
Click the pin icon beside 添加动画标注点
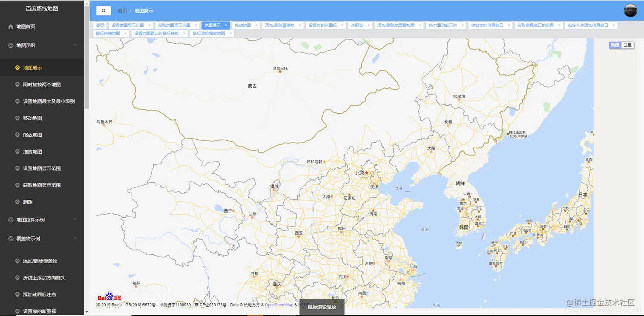[x=17, y=295]
